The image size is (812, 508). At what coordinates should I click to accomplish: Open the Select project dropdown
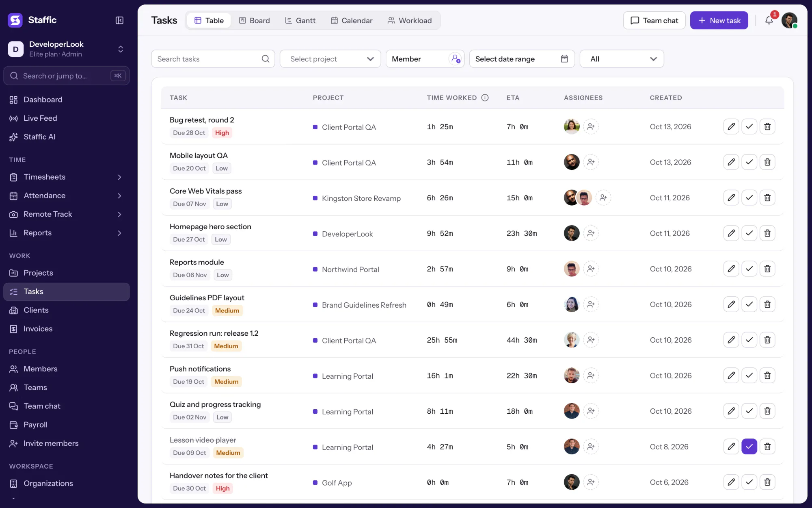pyautogui.click(x=330, y=59)
